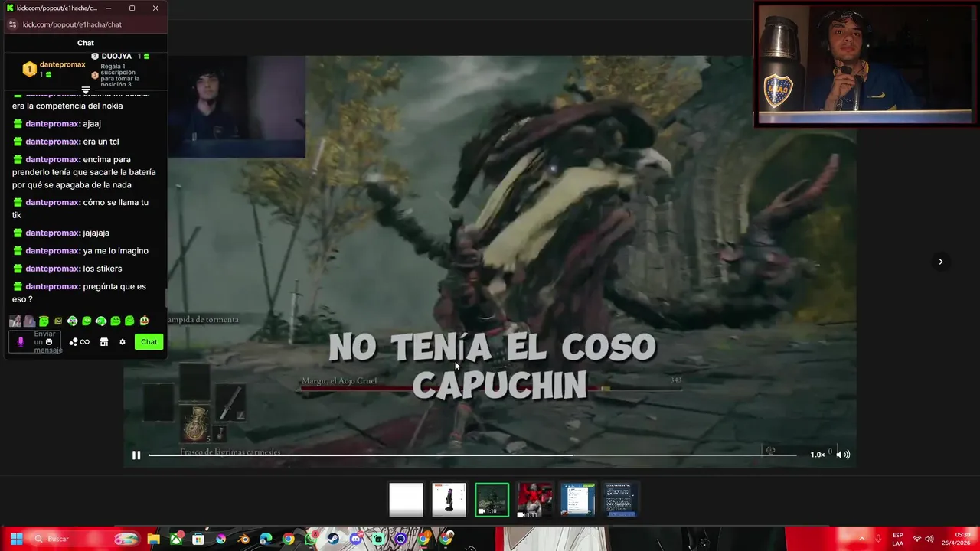Click the 'pregúnta que es eso ?' message
The width and height of the screenshot is (980, 551).
click(79, 292)
